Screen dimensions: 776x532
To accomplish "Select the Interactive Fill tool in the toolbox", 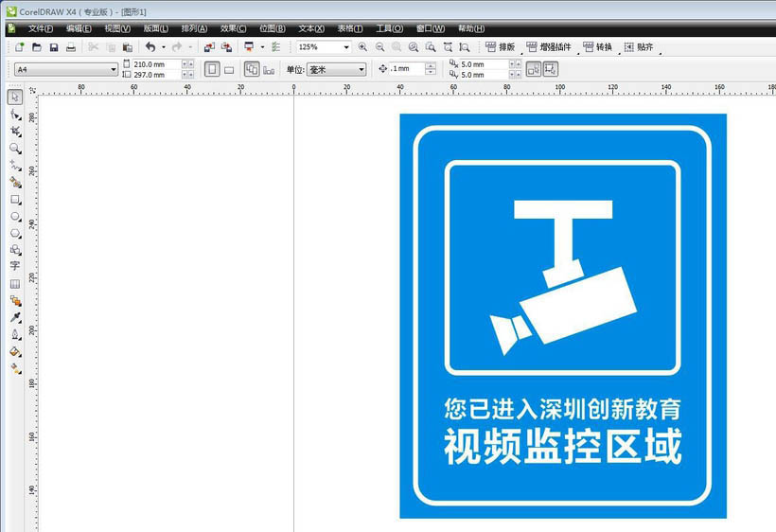I will [x=15, y=368].
